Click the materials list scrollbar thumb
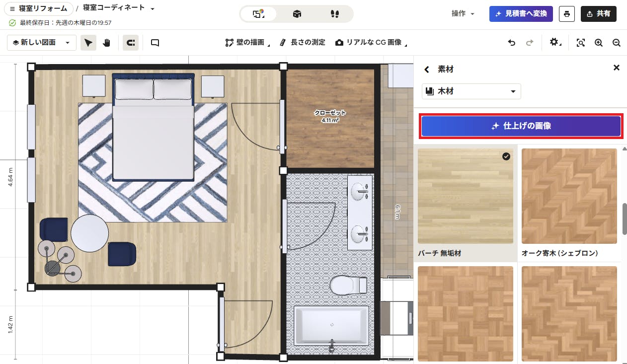Viewport: 627px width, 364px height. 625,218
